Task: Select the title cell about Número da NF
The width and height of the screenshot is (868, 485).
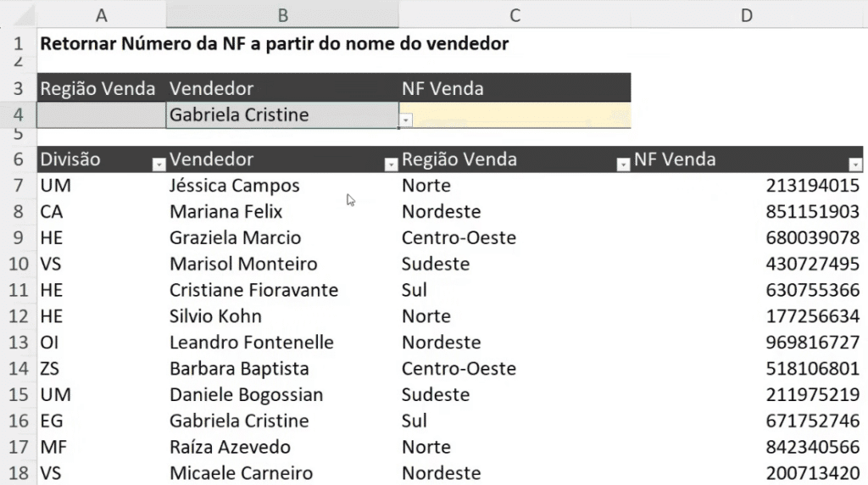Action: (274, 43)
